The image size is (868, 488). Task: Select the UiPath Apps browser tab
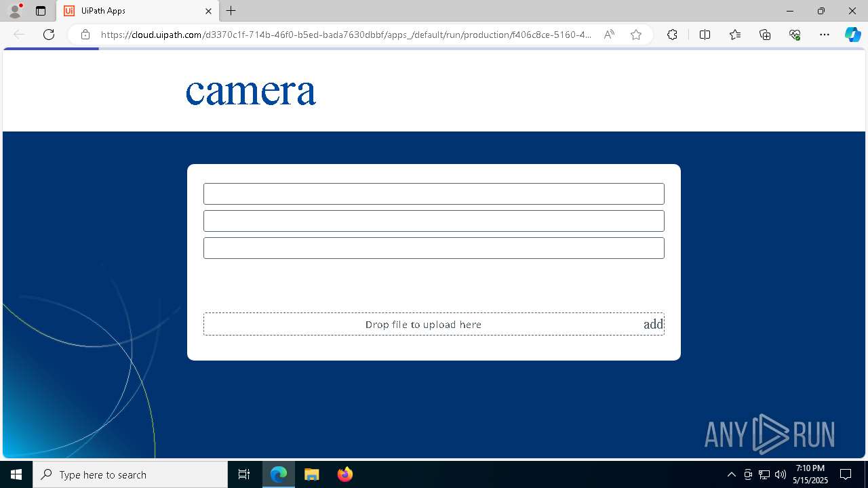coord(138,11)
